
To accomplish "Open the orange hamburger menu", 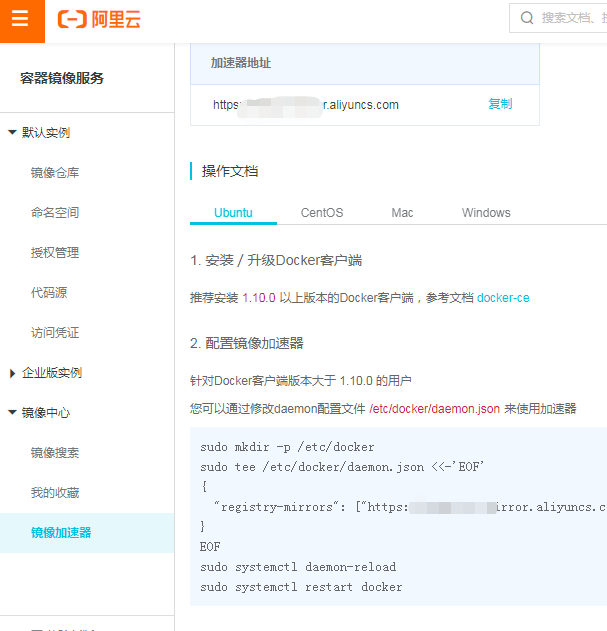I will pyautogui.click(x=22, y=19).
